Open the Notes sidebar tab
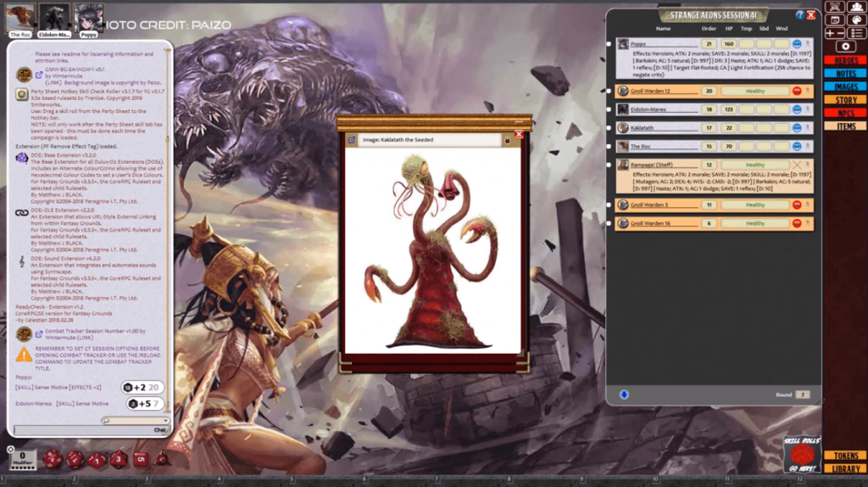 click(845, 74)
